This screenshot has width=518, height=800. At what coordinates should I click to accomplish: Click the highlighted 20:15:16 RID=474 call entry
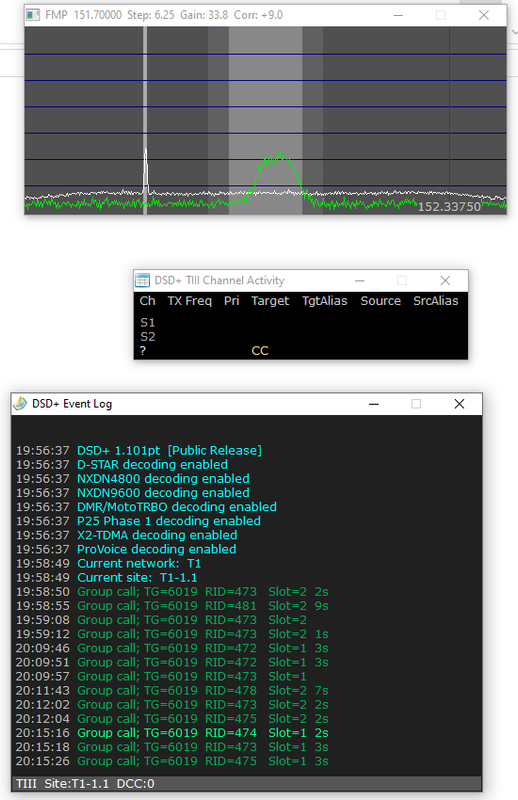point(172,733)
